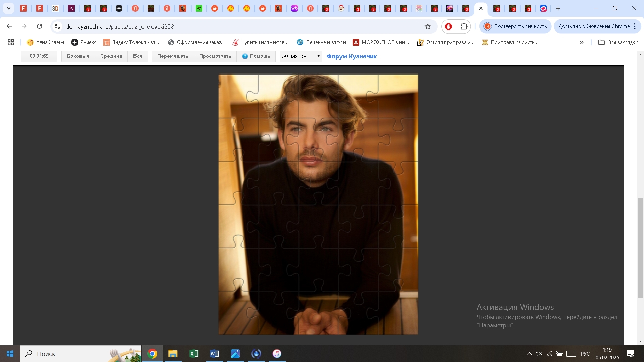644x362 pixels.
Task: Reload the puzzle page
Action: pyautogui.click(x=40, y=26)
